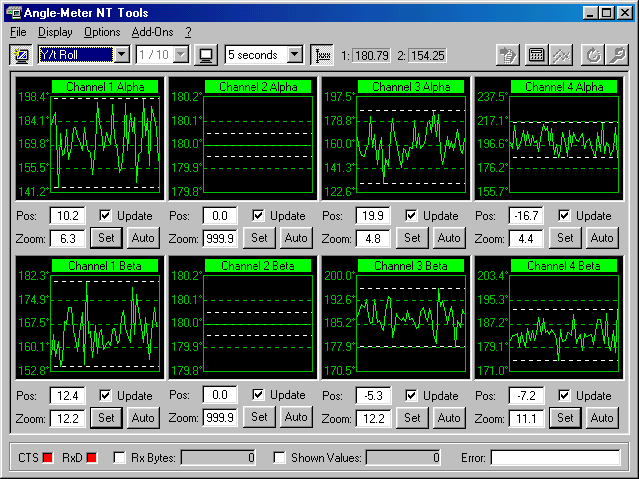Uncheck Update for Channel 3 Beta
The width and height of the screenshot is (639, 479).
pos(411,395)
